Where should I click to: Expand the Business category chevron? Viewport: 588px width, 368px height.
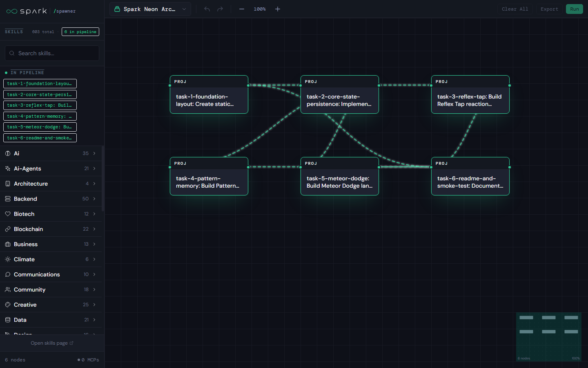point(94,244)
